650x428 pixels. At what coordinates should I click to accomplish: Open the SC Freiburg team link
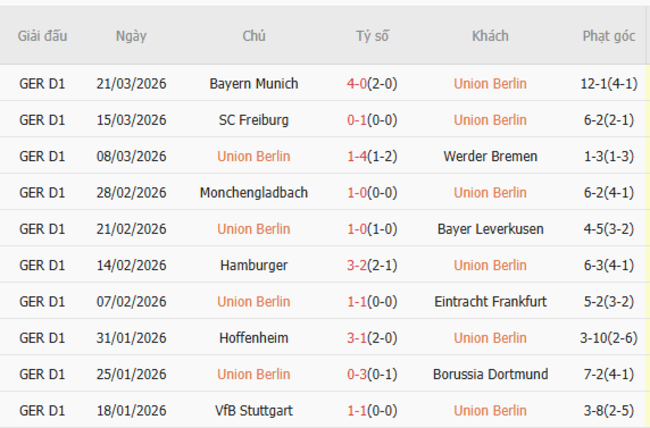tap(254, 120)
